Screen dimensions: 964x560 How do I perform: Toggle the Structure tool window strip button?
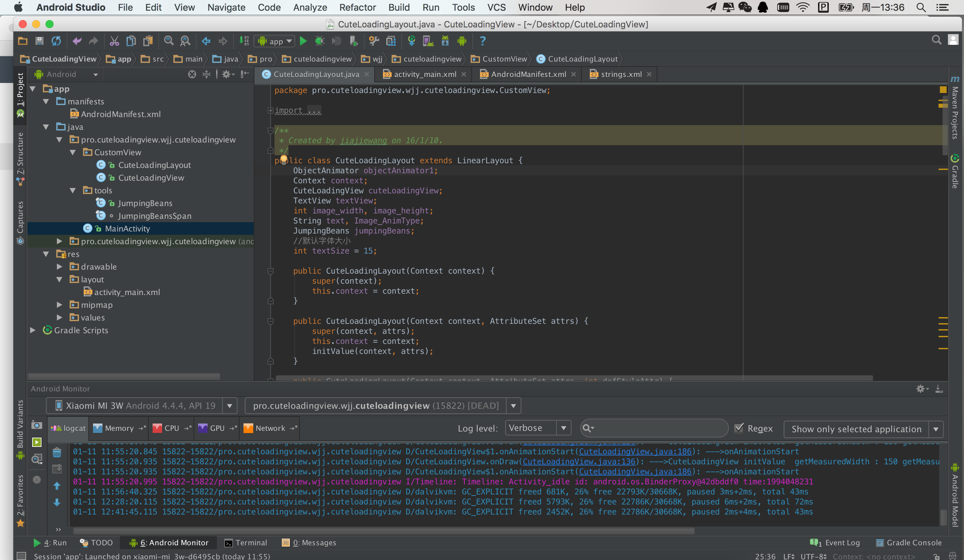(x=20, y=159)
